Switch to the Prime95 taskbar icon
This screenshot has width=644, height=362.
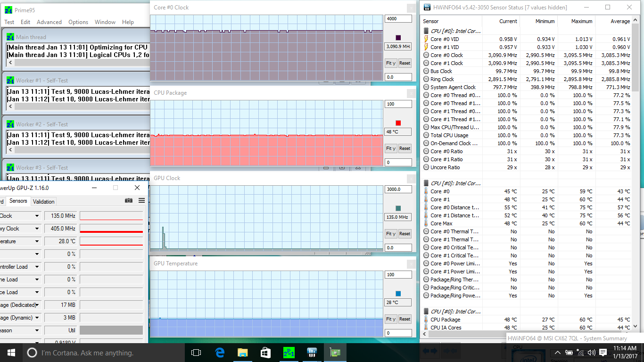(x=289, y=353)
